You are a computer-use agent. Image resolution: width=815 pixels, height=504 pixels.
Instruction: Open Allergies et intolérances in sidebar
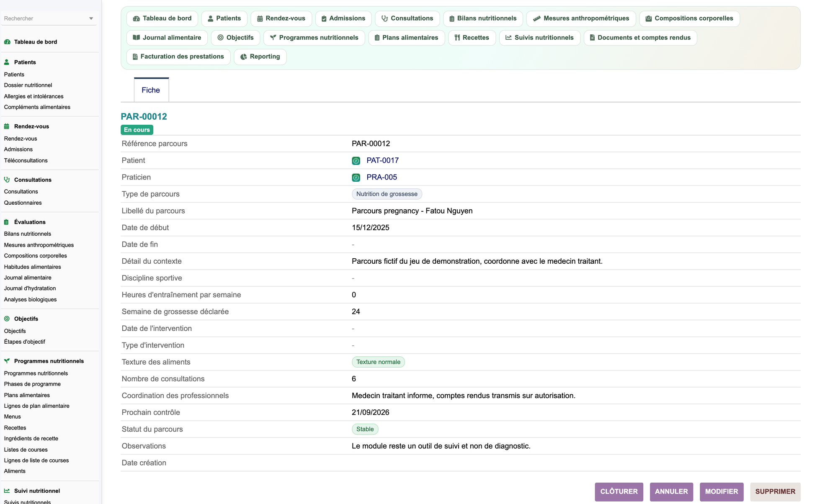(34, 96)
